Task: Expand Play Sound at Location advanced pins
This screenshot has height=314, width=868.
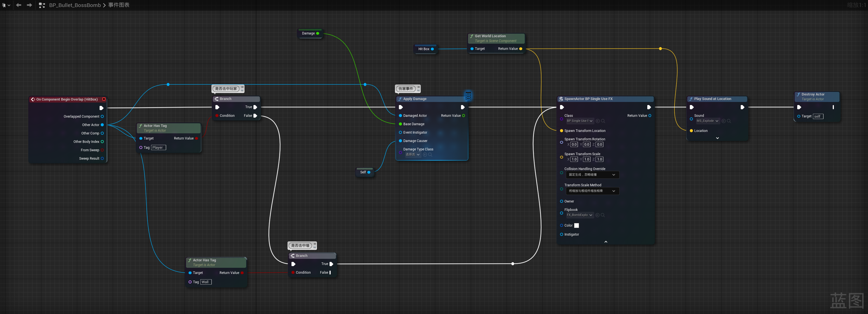Action: (x=718, y=138)
